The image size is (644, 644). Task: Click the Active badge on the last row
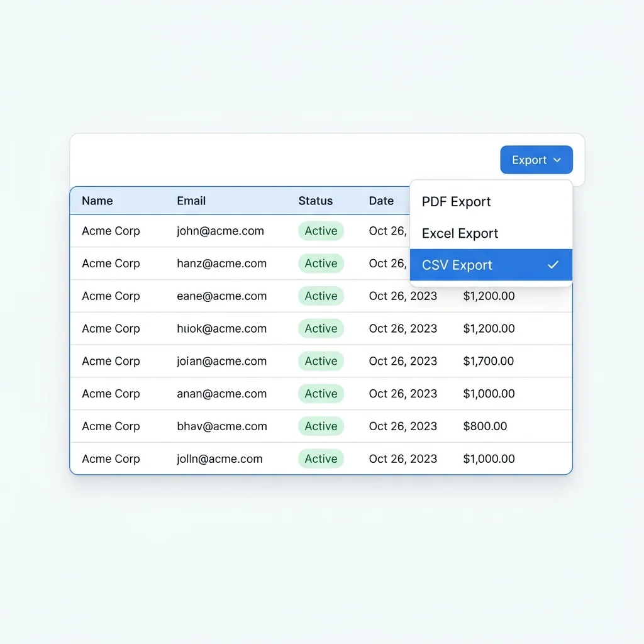point(321,458)
